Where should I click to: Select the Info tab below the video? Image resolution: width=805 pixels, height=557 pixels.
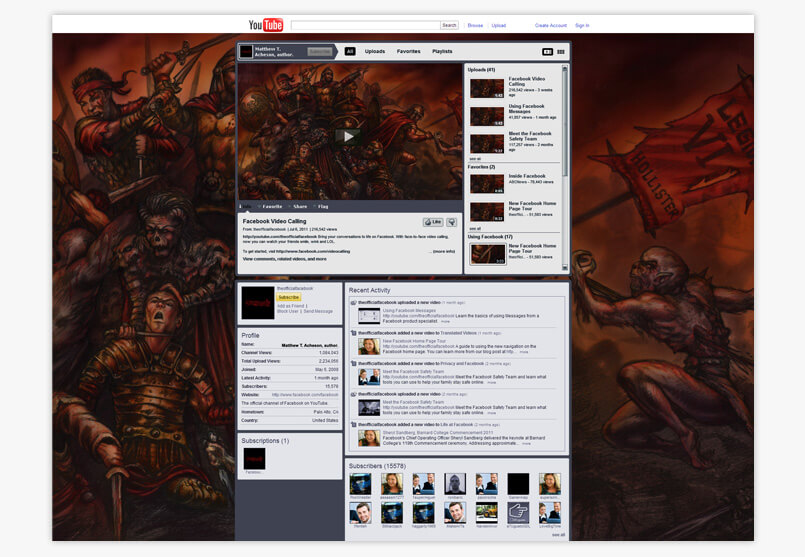[245, 206]
